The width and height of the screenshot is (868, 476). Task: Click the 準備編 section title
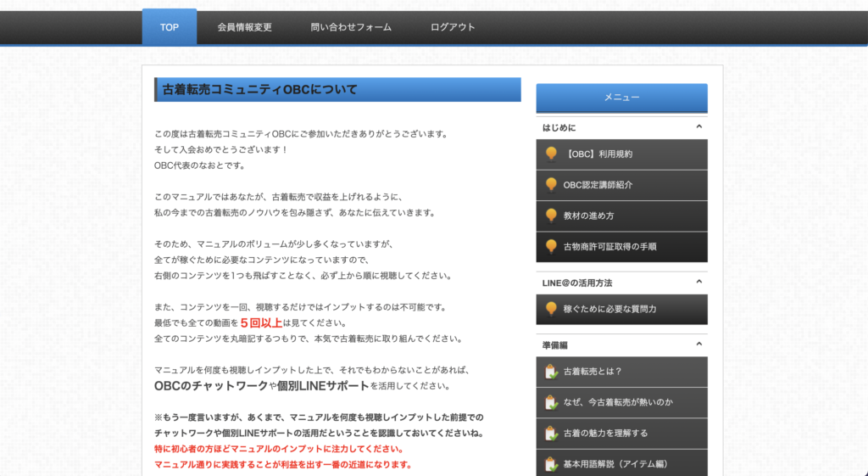click(554, 345)
